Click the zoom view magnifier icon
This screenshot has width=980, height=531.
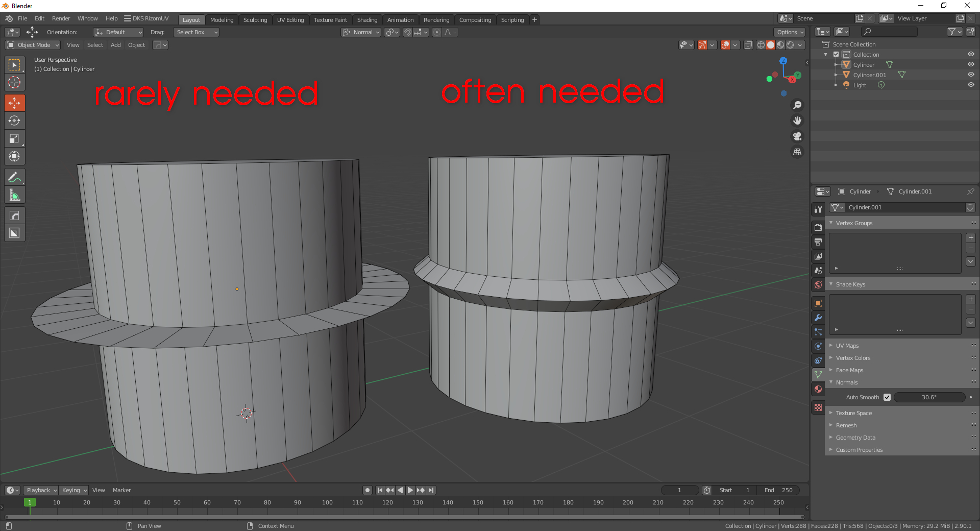point(797,105)
